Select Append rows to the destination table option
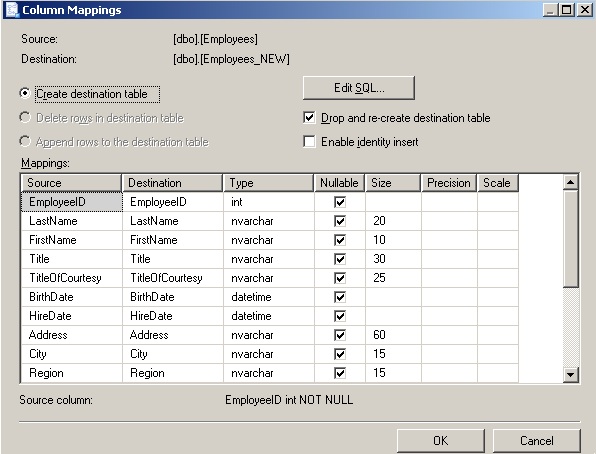The width and height of the screenshot is (596, 454). (25, 141)
